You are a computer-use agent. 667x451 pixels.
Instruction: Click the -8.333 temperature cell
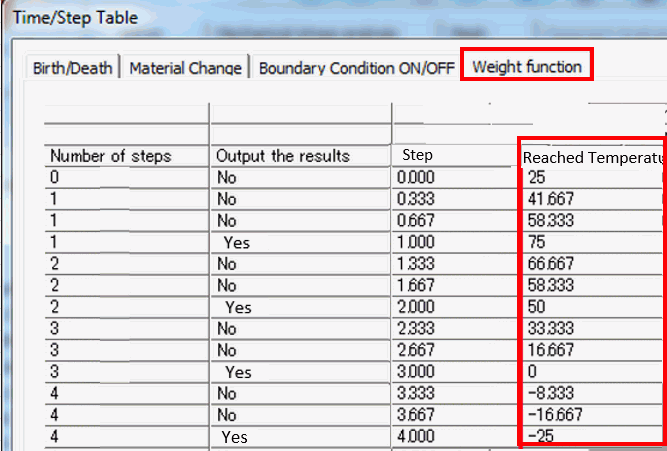pyautogui.click(x=552, y=394)
